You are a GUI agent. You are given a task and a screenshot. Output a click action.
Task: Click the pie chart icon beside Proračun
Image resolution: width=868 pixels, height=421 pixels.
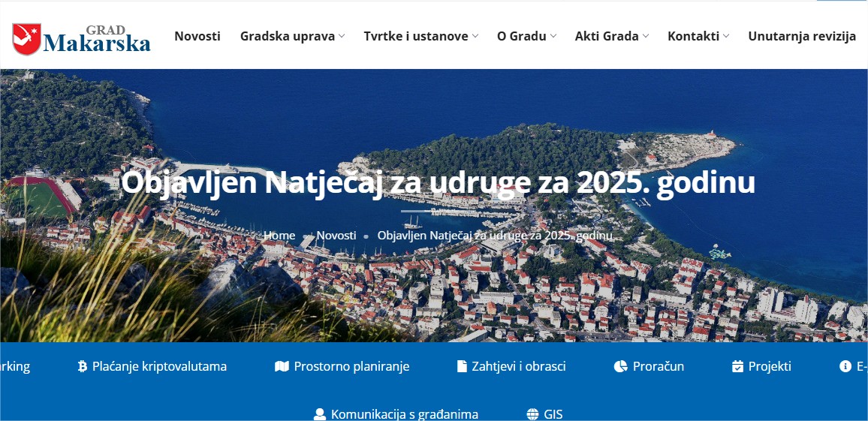(x=620, y=366)
